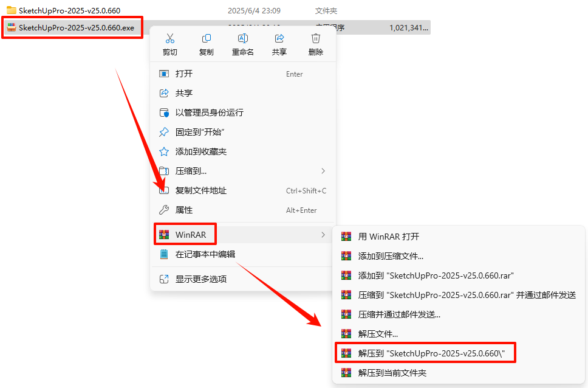
Task: Click the Delete (删除) trash icon
Action: tap(316, 38)
